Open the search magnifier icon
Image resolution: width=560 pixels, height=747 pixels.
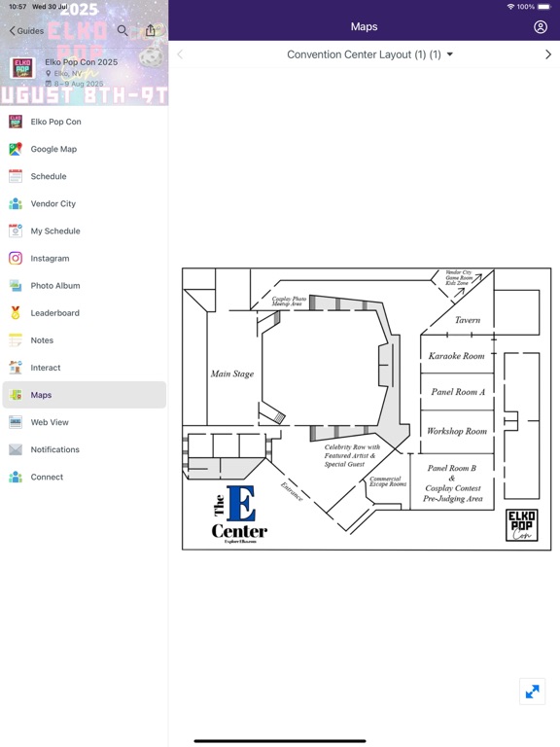tap(122, 30)
